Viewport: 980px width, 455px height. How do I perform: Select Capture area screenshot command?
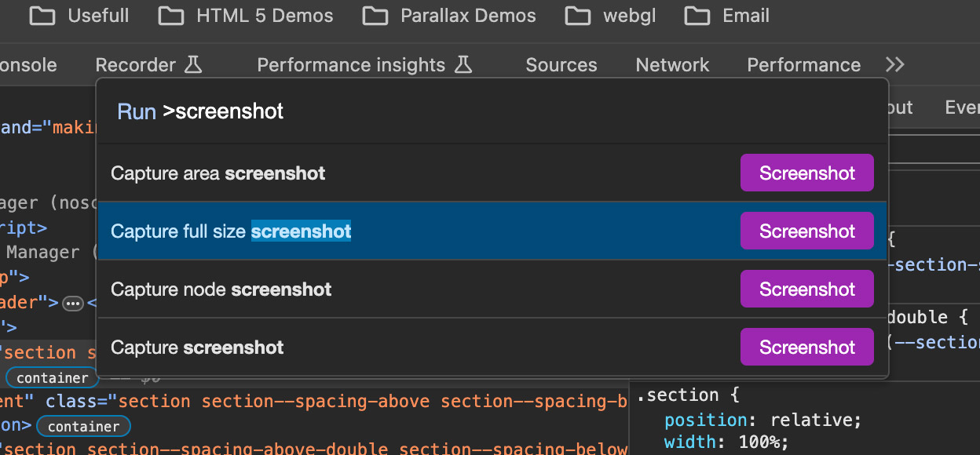click(492, 173)
